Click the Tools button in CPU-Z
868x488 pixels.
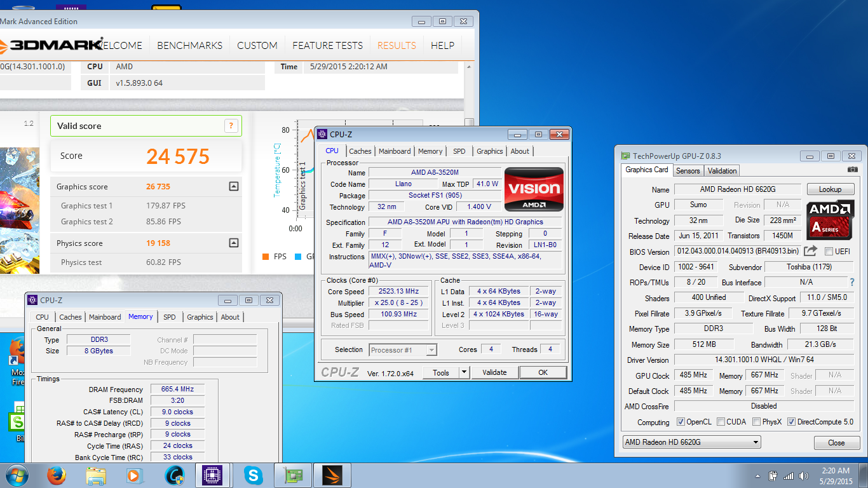tap(441, 372)
